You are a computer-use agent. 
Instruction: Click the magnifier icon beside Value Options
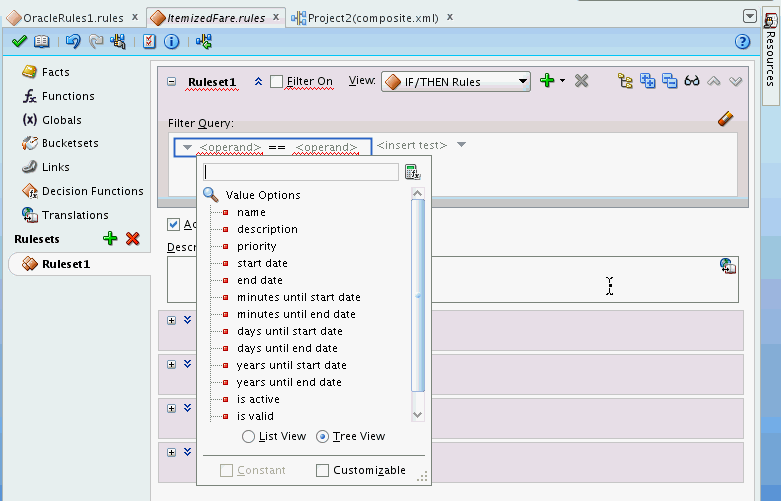[211, 195]
